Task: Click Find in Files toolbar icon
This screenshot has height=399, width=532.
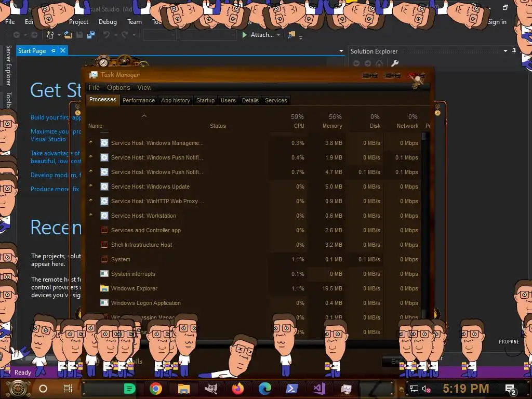Action: [291, 35]
